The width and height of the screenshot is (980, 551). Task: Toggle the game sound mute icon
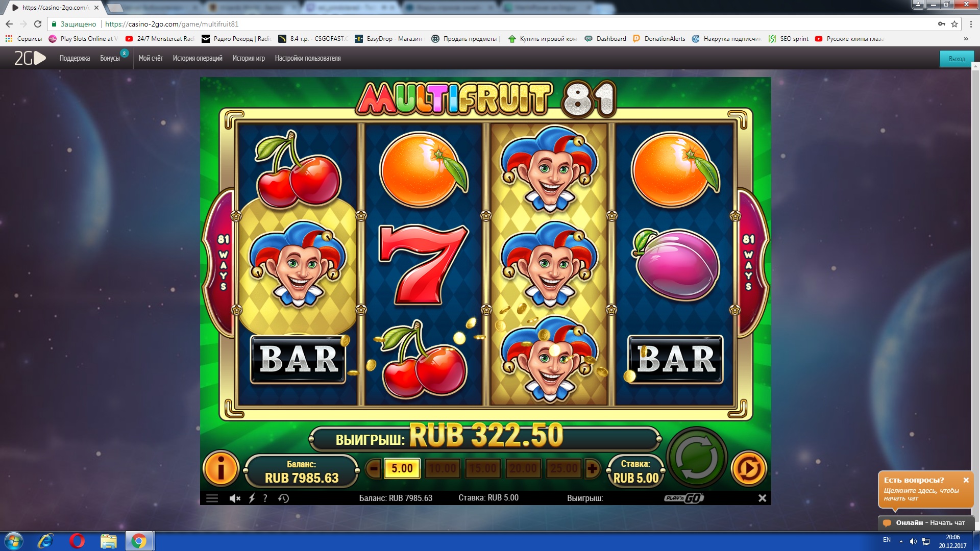tap(235, 498)
